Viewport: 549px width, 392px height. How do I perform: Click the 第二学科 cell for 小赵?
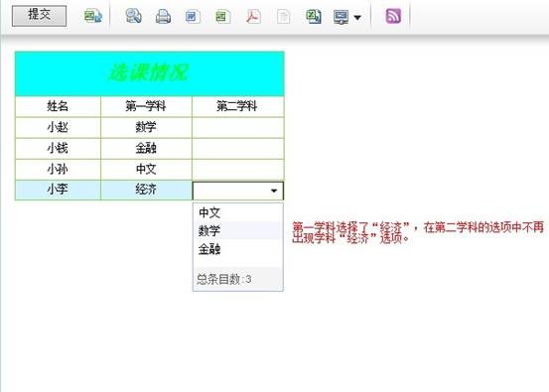(x=237, y=128)
